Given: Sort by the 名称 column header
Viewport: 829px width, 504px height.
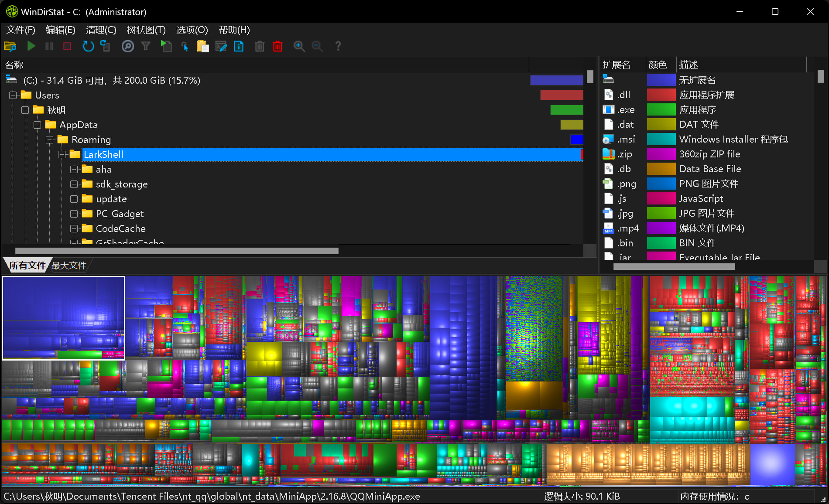Looking at the screenshot, I should [x=265, y=65].
